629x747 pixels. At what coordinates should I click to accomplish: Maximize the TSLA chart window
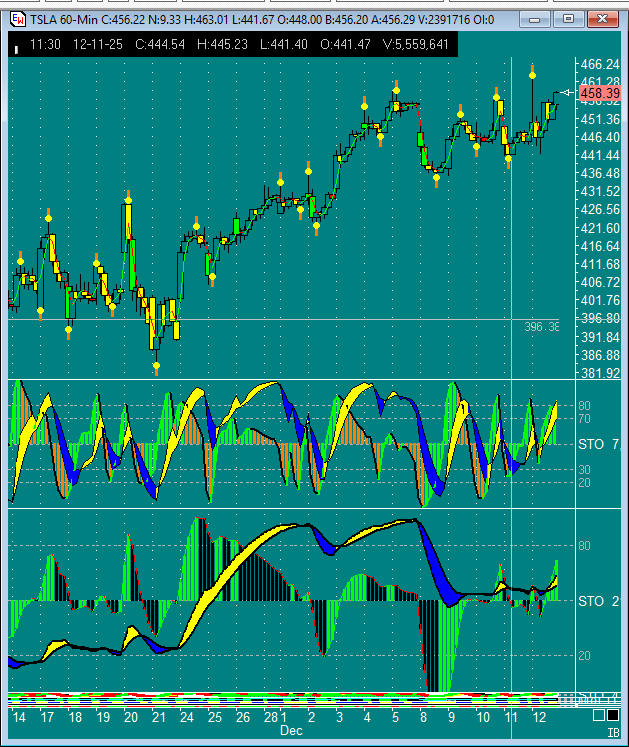(569, 19)
